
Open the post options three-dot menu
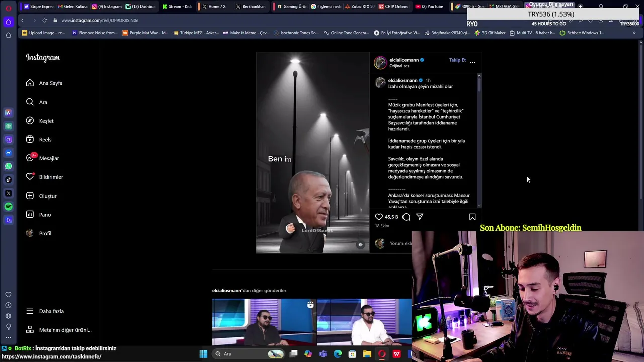[x=472, y=62]
